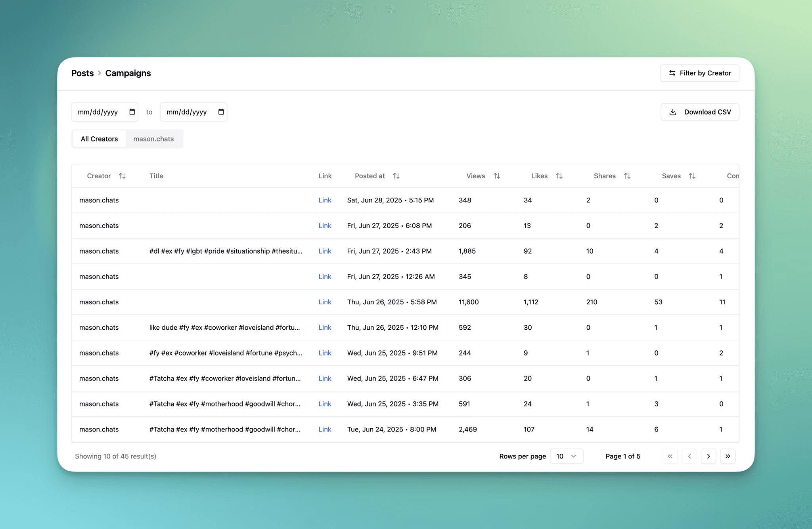Open Link for Jun 24 8:00 PM post
The width and height of the screenshot is (812, 529).
pyautogui.click(x=325, y=430)
